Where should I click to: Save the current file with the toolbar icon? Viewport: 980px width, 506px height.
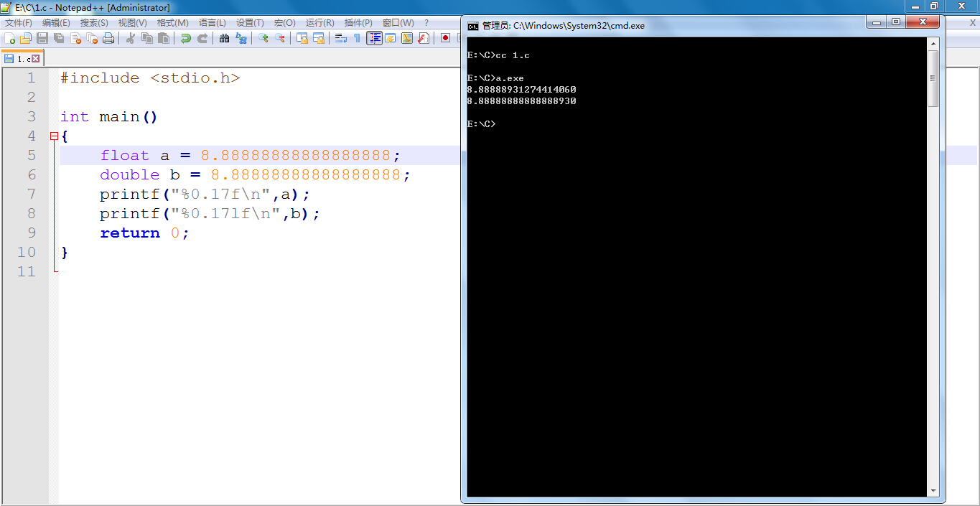click(42, 38)
